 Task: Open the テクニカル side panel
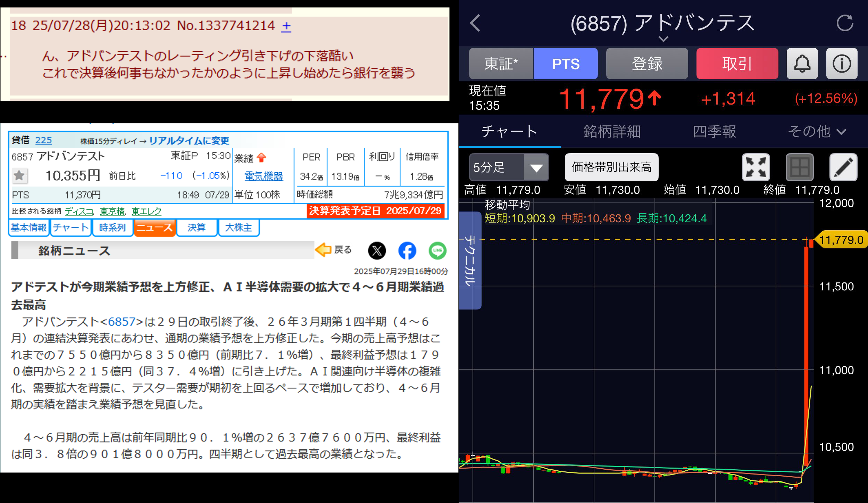[470, 260]
